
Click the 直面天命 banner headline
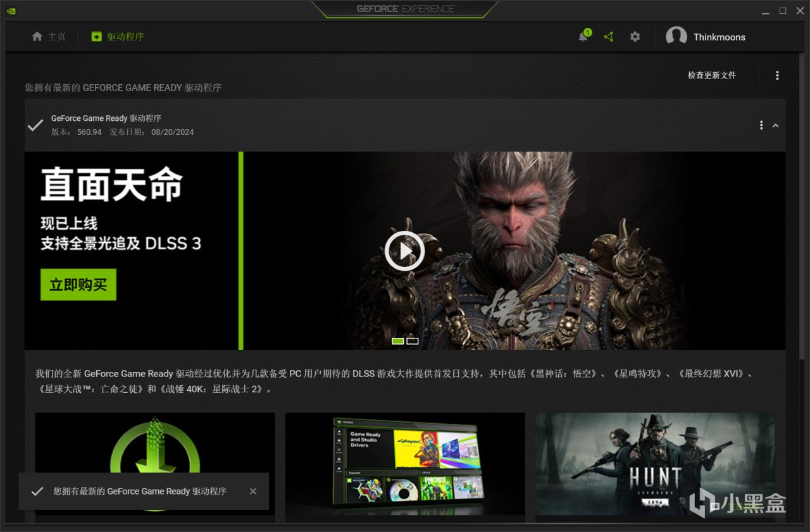[112, 185]
